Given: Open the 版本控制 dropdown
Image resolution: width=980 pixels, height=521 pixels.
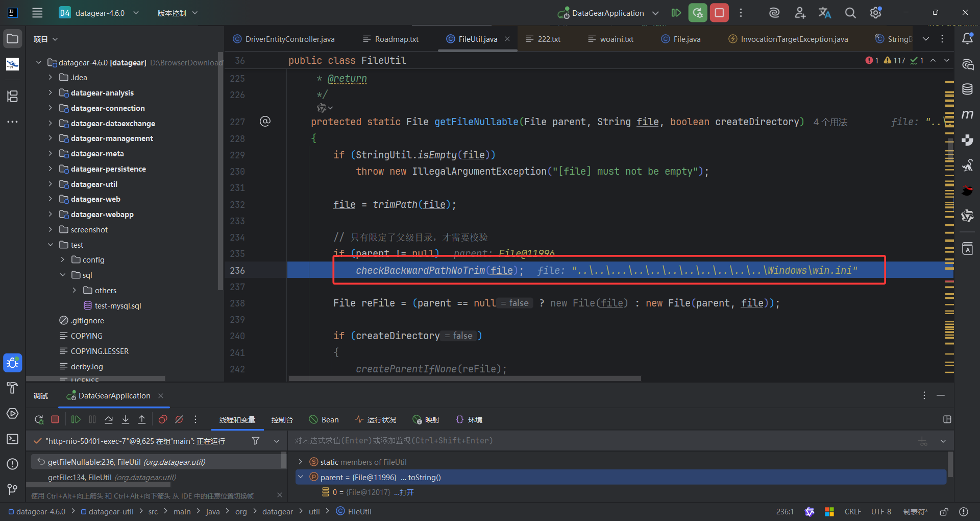Looking at the screenshot, I should pos(177,13).
